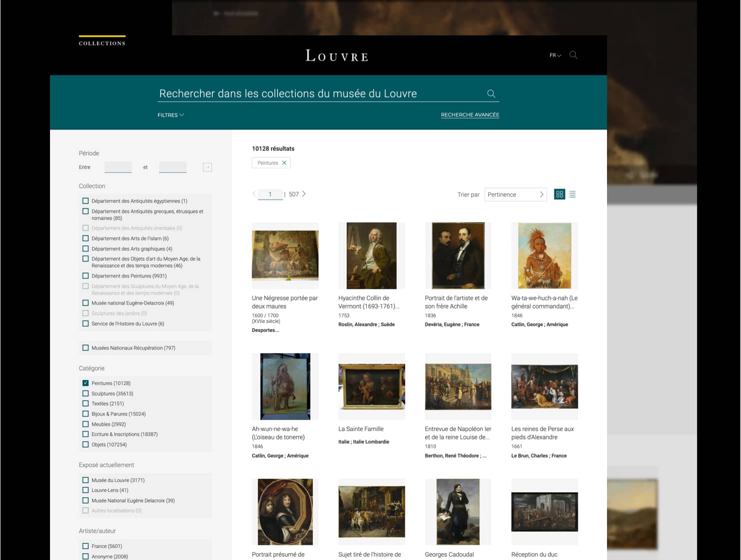This screenshot has width=741, height=560.
Task: Open the Collections tab
Action: pyautogui.click(x=102, y=43)
